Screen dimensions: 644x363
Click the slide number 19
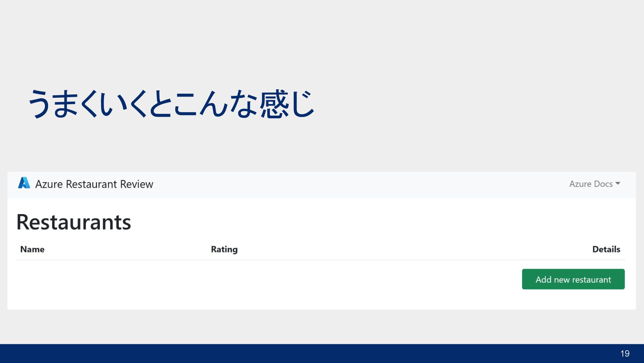point(625,354)
